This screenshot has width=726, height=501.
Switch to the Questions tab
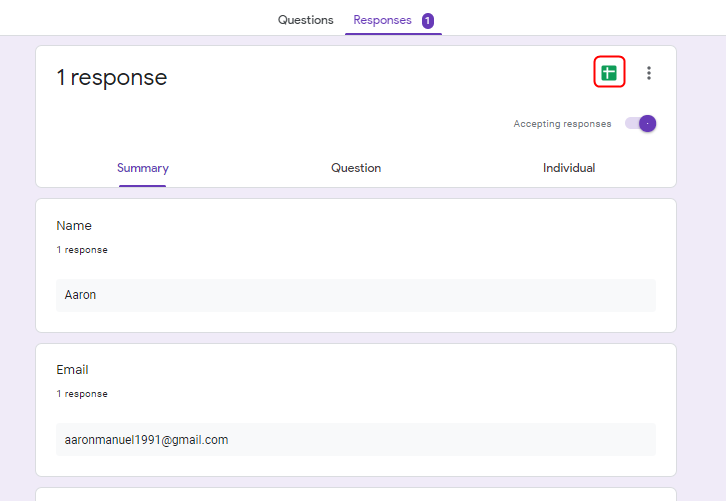click(x=306, y=20)
